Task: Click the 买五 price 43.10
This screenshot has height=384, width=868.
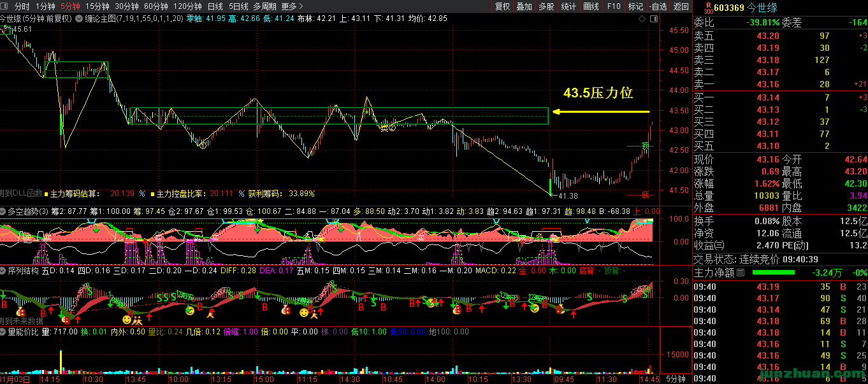Action: [x=768, y=146]
